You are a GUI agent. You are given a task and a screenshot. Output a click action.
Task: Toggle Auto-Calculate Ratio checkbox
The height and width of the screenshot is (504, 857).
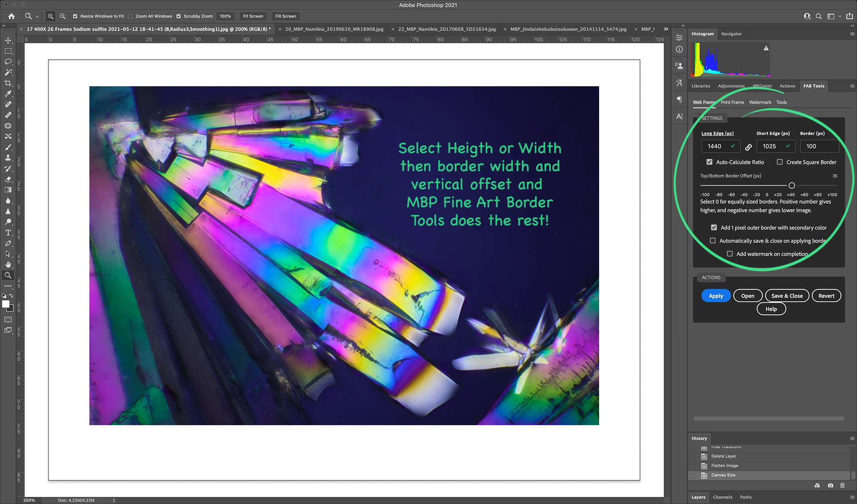[711, 162]
